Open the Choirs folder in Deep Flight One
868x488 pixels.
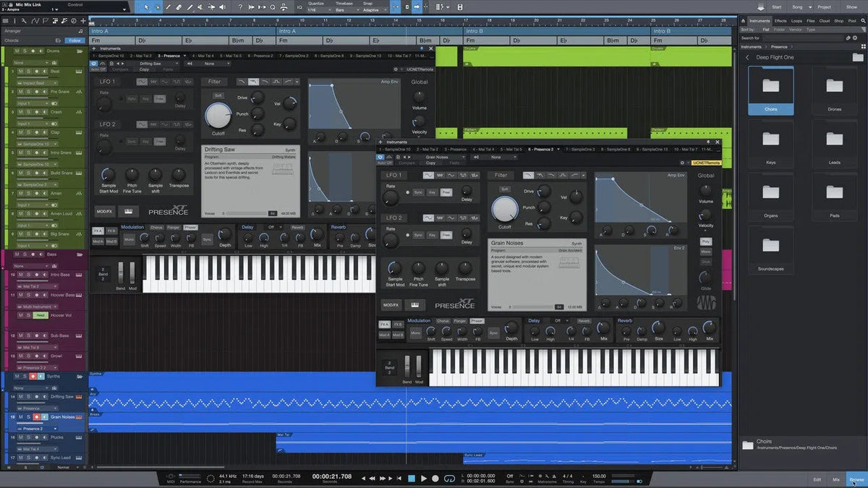tap(770, 87)
